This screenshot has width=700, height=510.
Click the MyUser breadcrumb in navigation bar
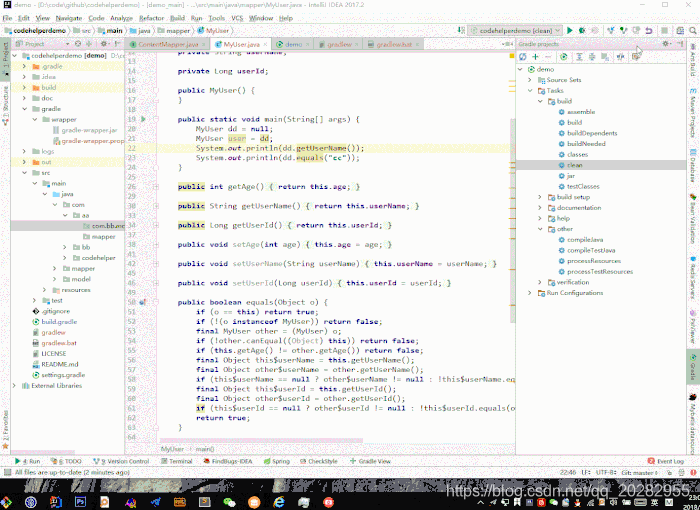click(x=213, y=30)
